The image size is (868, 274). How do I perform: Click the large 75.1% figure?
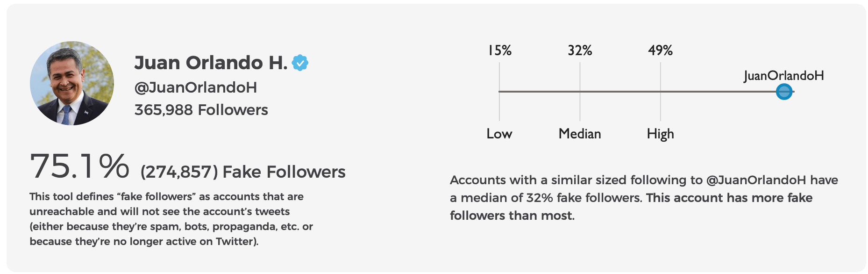pos(79,166)
